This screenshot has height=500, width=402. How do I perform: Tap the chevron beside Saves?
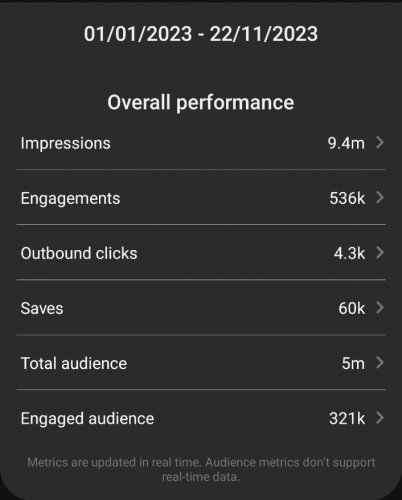380,308
